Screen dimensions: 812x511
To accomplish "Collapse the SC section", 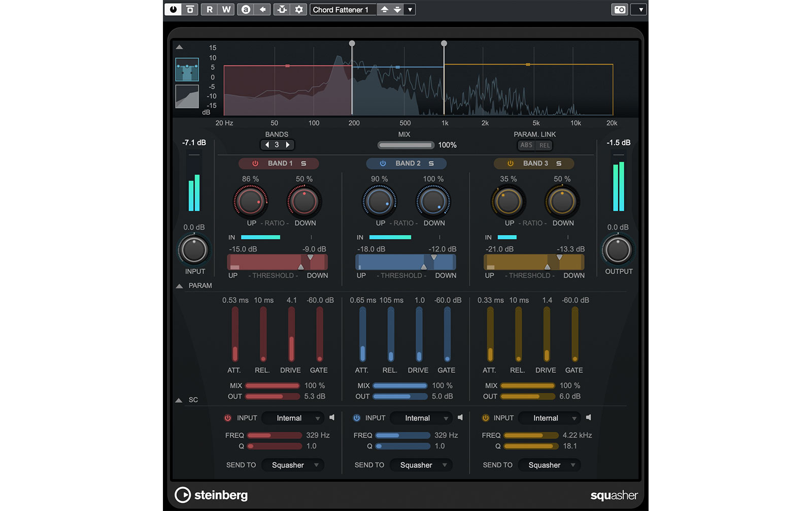I will click(x=179, y=400).
